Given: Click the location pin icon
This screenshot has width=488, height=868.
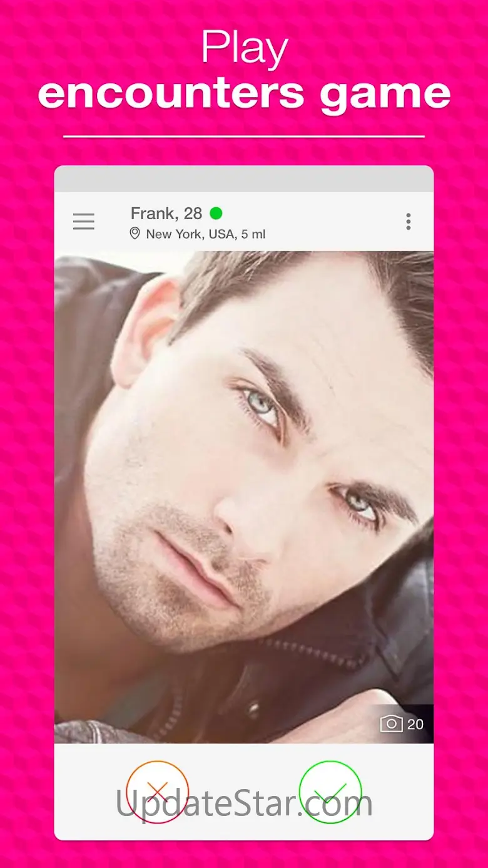Looking at the screenshot, I should pyautogui.click(x=135, y=234).
